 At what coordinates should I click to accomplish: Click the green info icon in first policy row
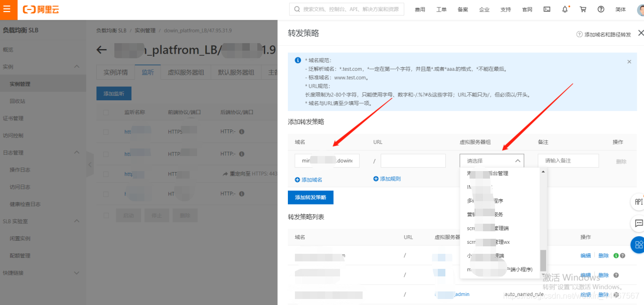[616, 256]
